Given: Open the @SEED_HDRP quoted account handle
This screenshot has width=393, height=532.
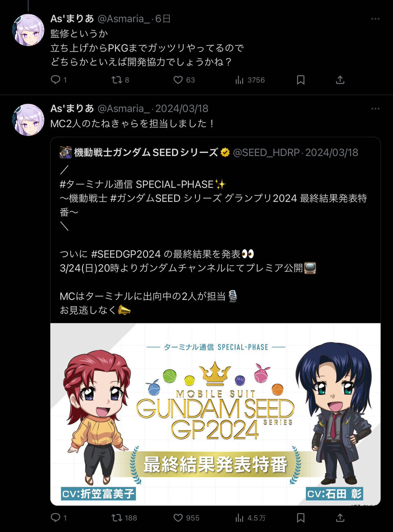Looking at the screenshot, I should [266, 153].
